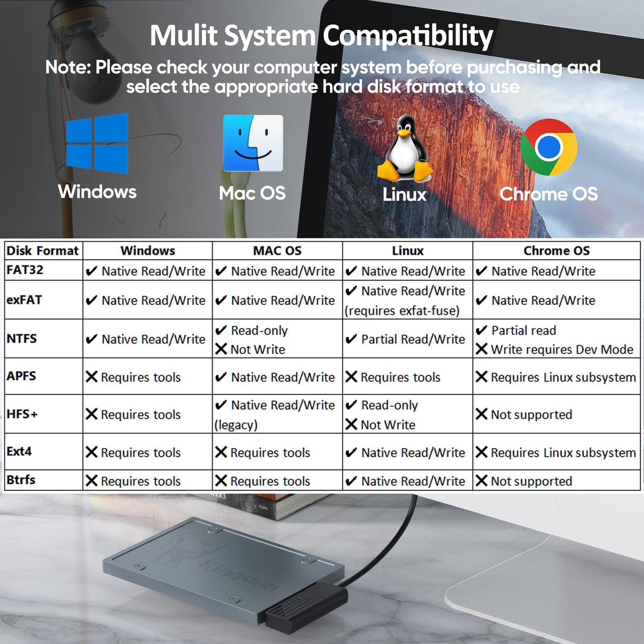Click the Linux penguin mascot
Image resolution: width=644 pixels, height=644 pixels.
pyautogui.click(x=405, y=148)
